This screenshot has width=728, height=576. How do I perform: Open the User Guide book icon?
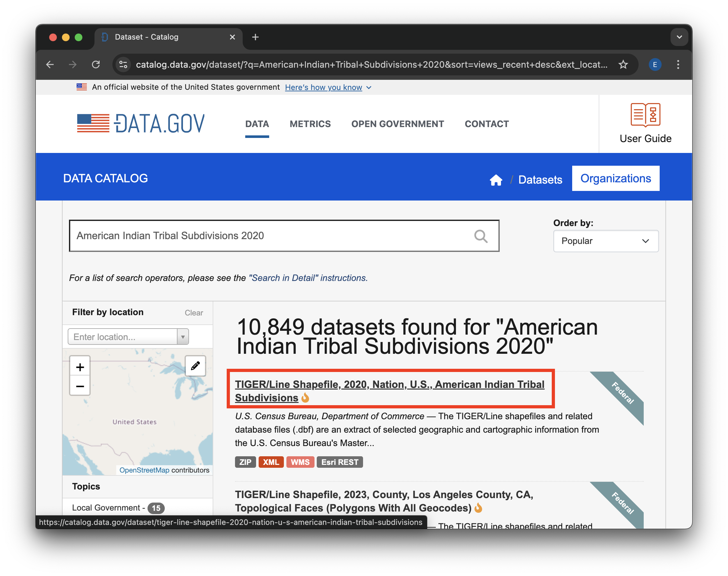click(645, 115)
